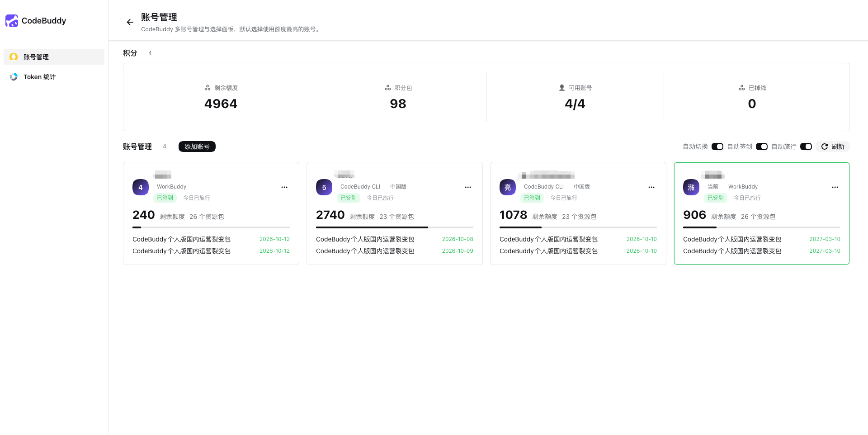Viewport: 868px width, 435px height.
Task: Click 中国版 tag on the 2740 card
Action: pyautogui.click(x=398, y=187)
